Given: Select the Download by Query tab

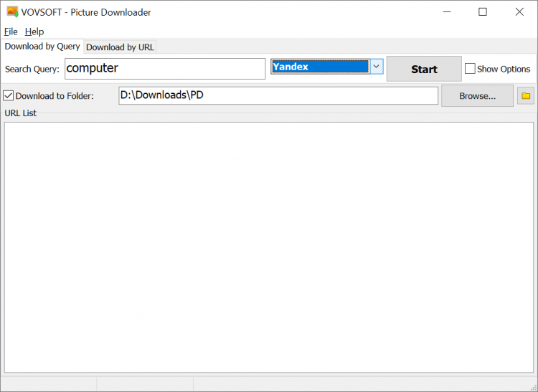Looking at the screenshot, I should pyautogui.click(x=42, y=47).
